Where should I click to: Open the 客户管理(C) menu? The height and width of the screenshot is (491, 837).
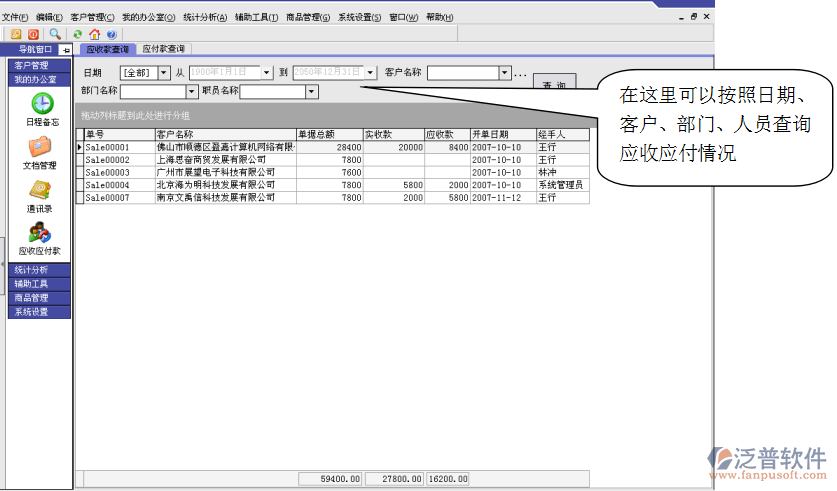click(x=92, y=17)
